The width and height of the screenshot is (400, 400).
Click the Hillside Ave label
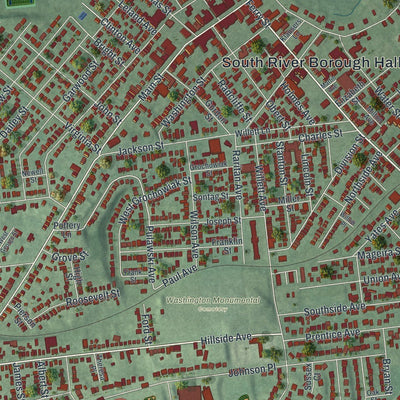[226, 338]
